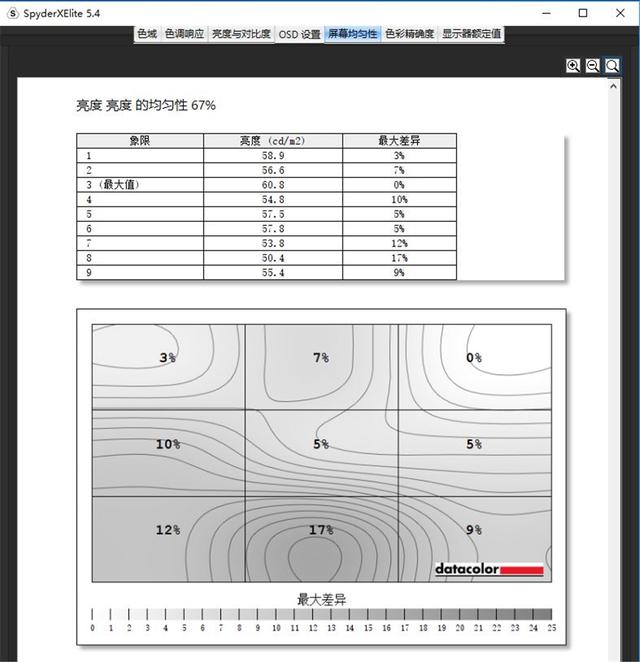Screen dimensions: 640x662
Task: Click the zoom out magnifier icon
Action: tap(592, 66)
